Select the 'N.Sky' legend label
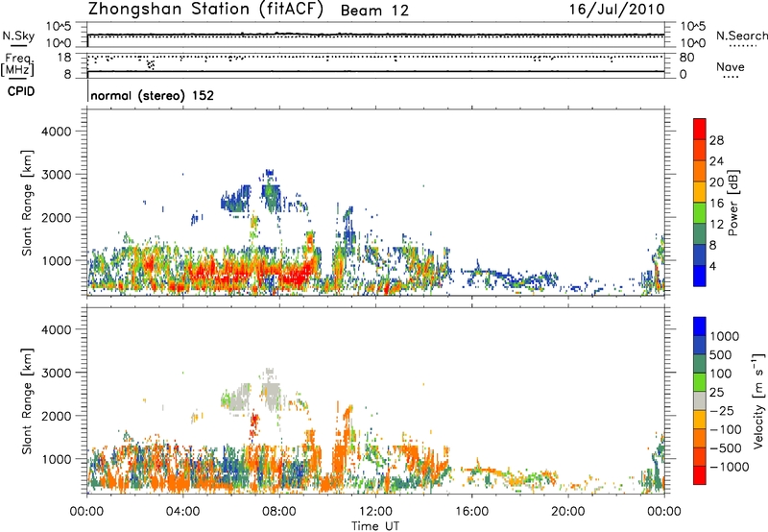The image size is (768, 532). point(18,36)
